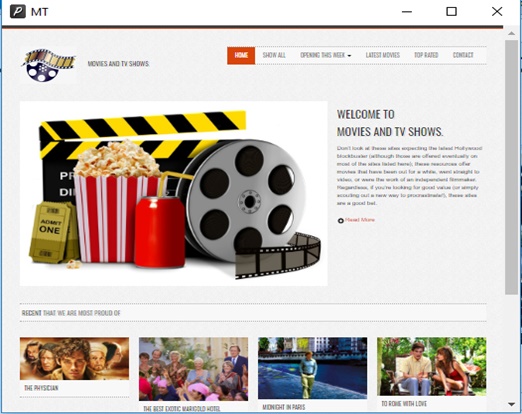
Task: Expand the Opening This Week dropdown
Action: point(325,55)
